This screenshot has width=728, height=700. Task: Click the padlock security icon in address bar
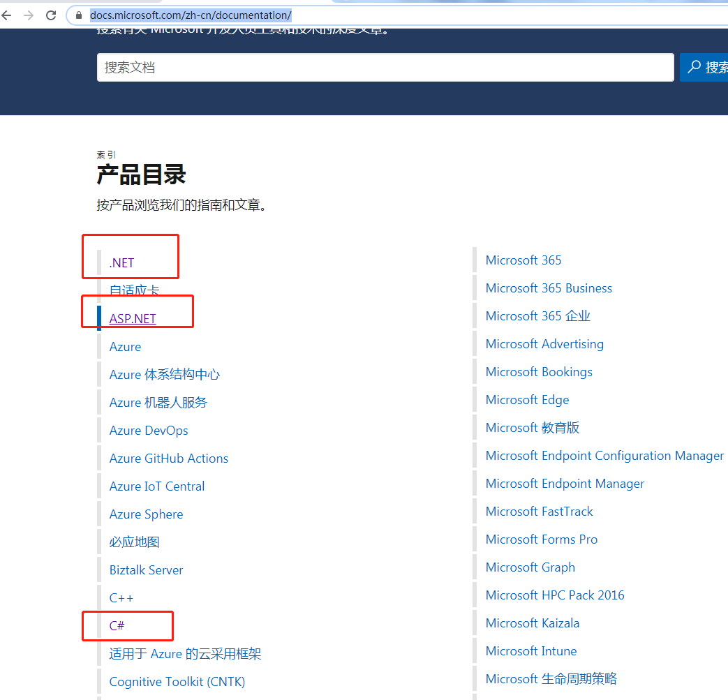78,15
